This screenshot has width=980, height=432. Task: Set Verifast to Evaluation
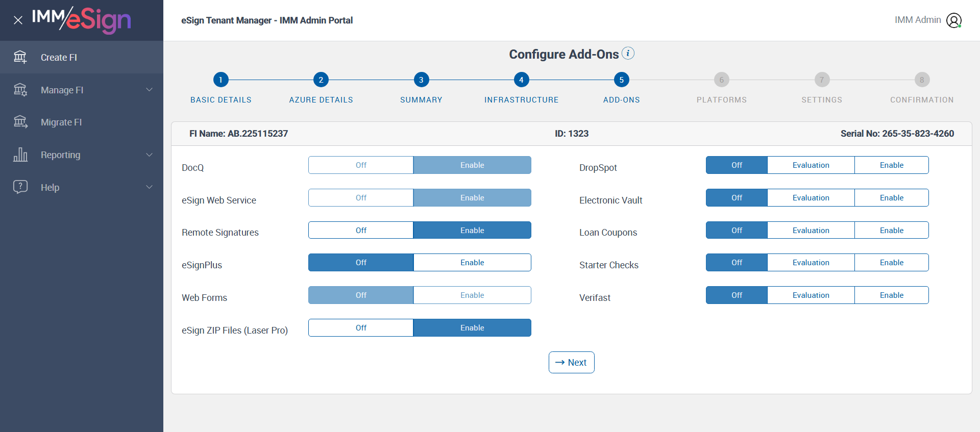pyautogui.click(x=811, y=295)
